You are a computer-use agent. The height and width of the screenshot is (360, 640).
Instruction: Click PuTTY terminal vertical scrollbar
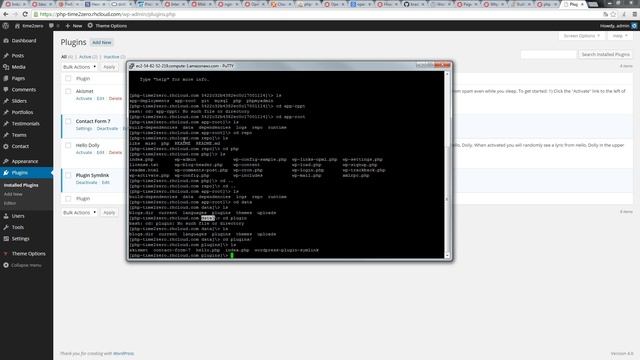[447, 165]
